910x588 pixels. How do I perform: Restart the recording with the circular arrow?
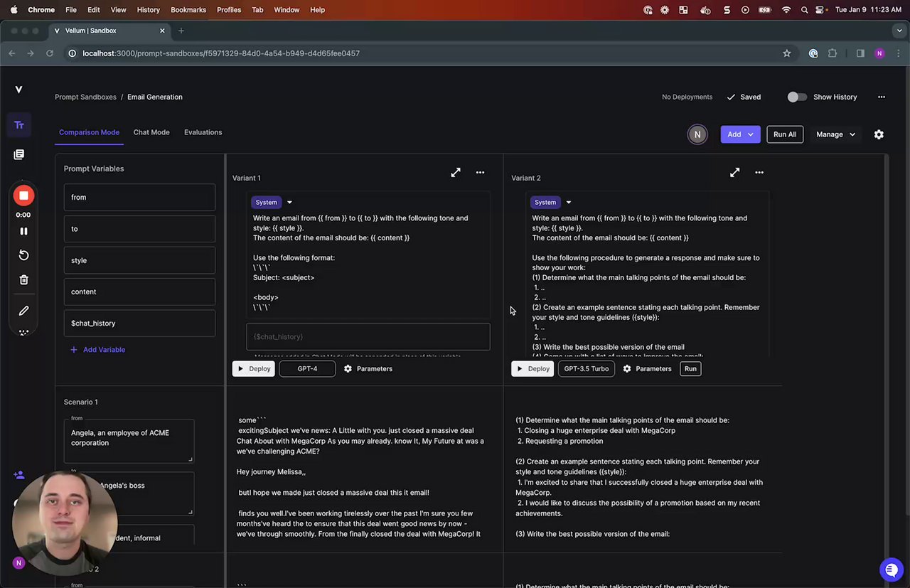tap(23, 255)
